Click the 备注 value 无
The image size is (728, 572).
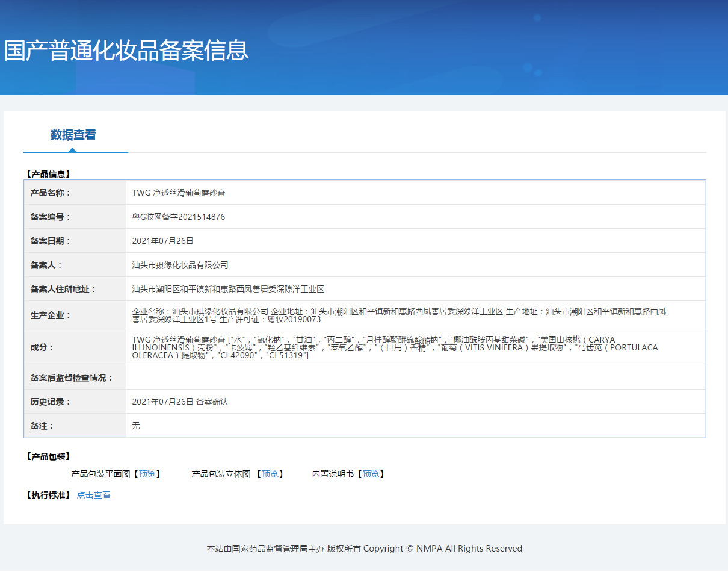point(136,426)
